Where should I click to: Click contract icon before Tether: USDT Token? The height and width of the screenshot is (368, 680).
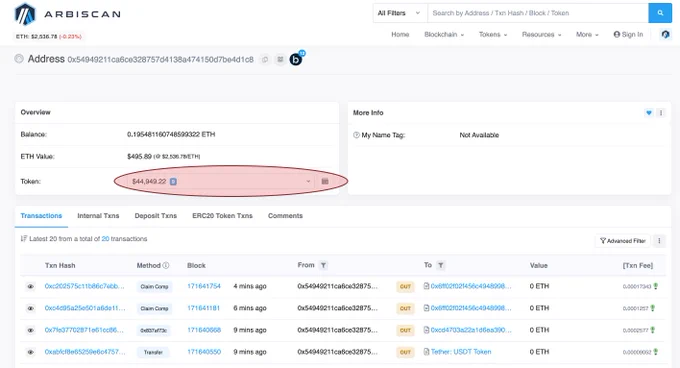[x=426, y=352]
